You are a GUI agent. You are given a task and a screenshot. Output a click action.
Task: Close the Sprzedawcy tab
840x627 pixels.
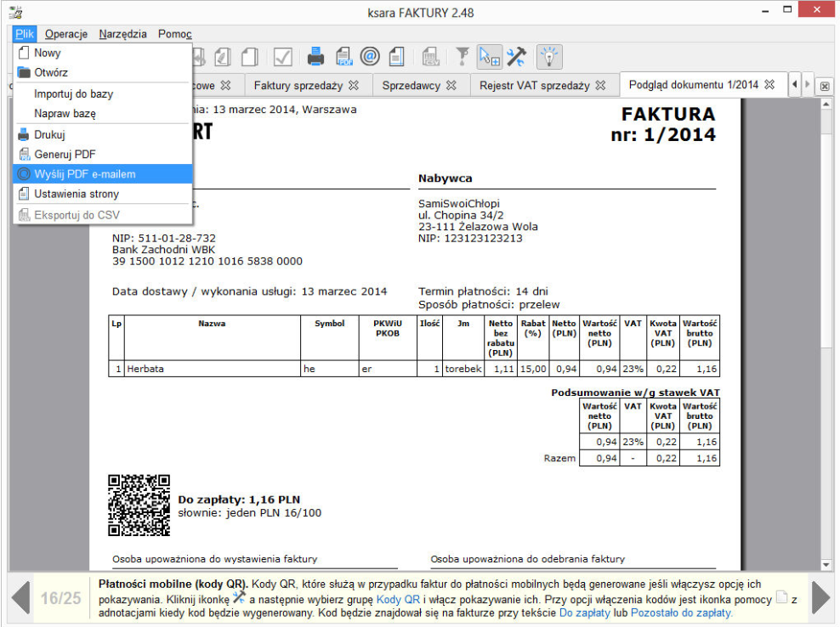point(451,85)
